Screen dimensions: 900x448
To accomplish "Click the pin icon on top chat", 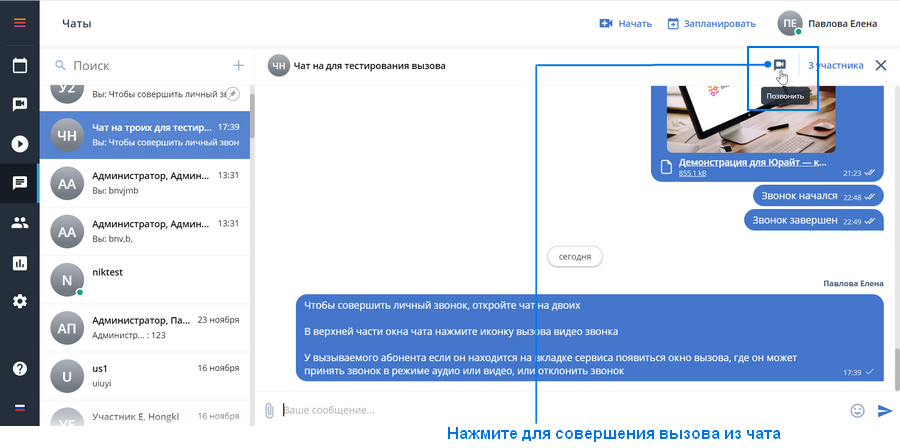I will coord(232,94).
